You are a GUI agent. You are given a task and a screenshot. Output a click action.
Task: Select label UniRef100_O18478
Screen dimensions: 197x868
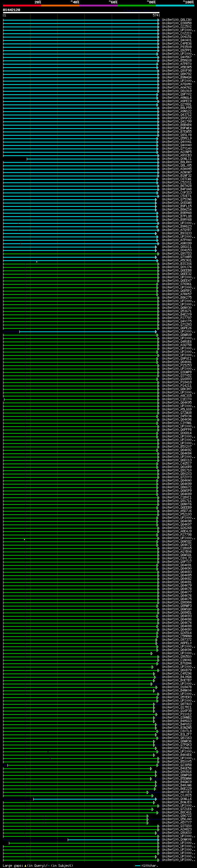[x=177, y=687]
